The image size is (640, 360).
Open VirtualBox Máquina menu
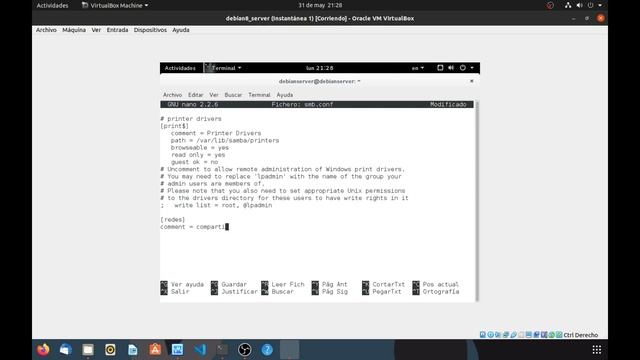(74, 30)
